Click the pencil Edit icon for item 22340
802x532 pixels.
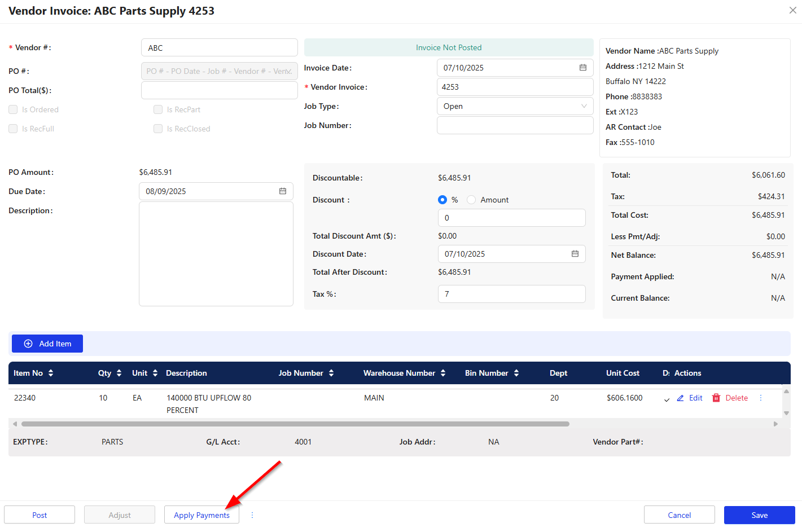[x=681, y=398]
